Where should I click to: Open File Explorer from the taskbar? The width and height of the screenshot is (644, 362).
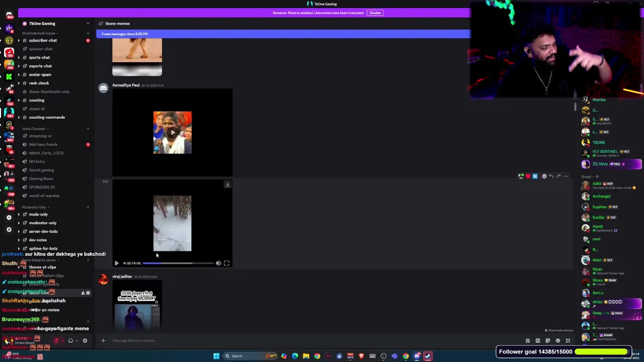[x=306, y=356]
